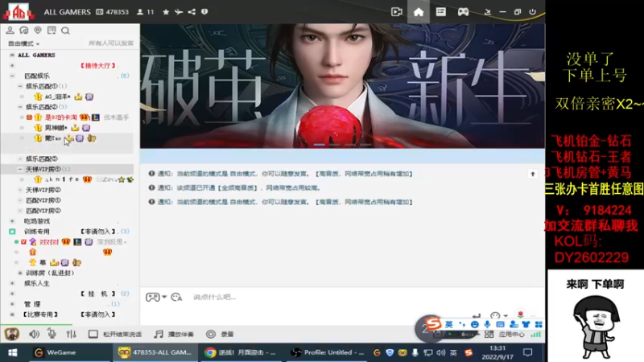644x362 pixels.
Task: Open the 自由模式 speaking mode dropdown
Action: [24, 43]
